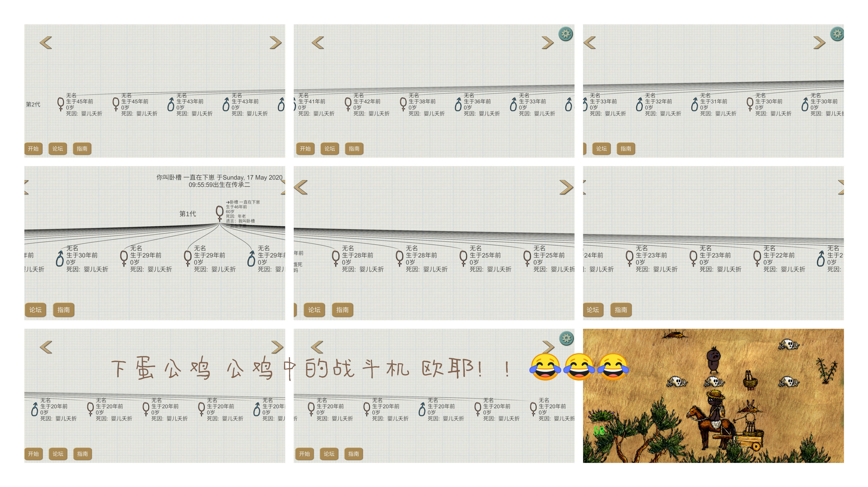Open 论坛 below the 生于42年前 entry

click(329, 148)
